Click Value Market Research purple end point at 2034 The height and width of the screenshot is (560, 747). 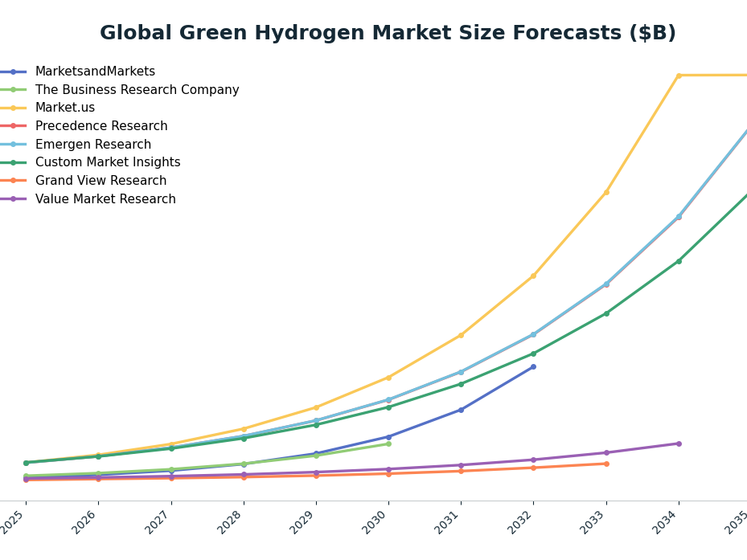pyautogui.click(x=679, y=444)
